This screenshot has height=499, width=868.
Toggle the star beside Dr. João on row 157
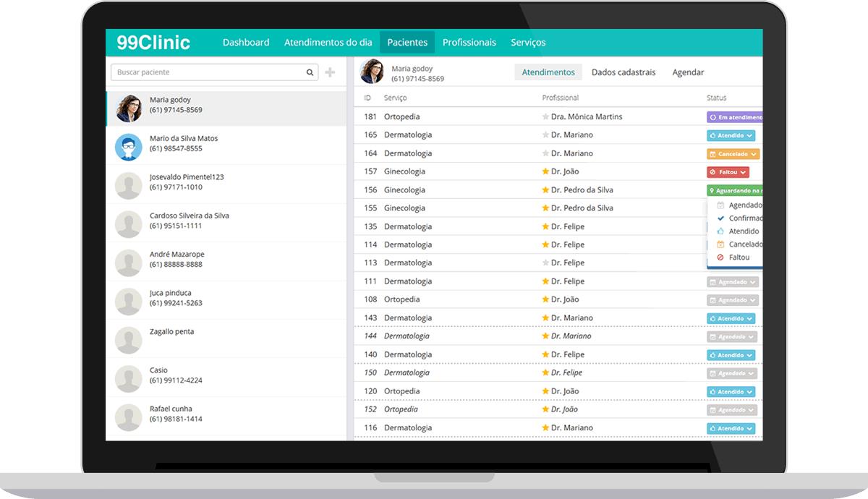(546, 171)
